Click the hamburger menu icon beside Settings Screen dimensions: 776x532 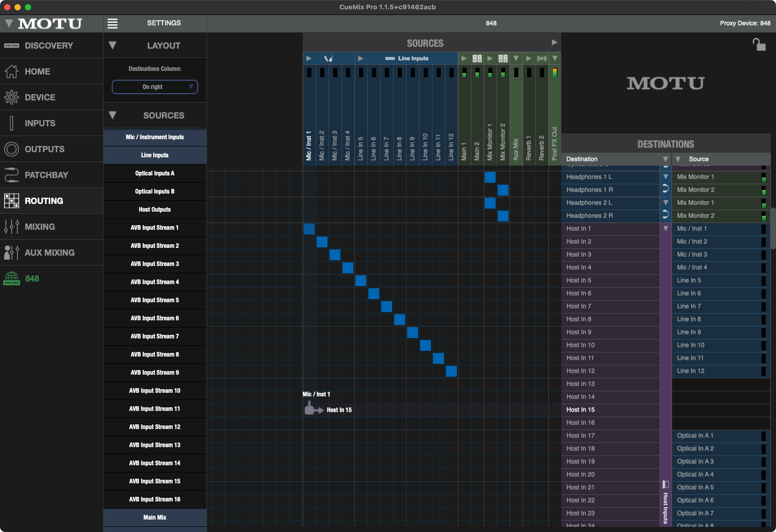[x=112, y=23]
